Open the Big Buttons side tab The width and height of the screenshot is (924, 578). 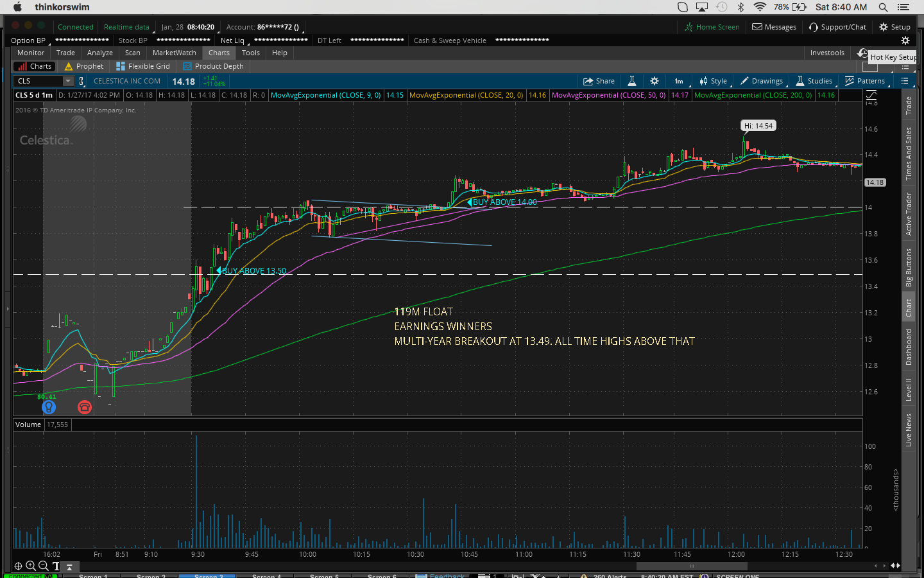pos(909,267)
